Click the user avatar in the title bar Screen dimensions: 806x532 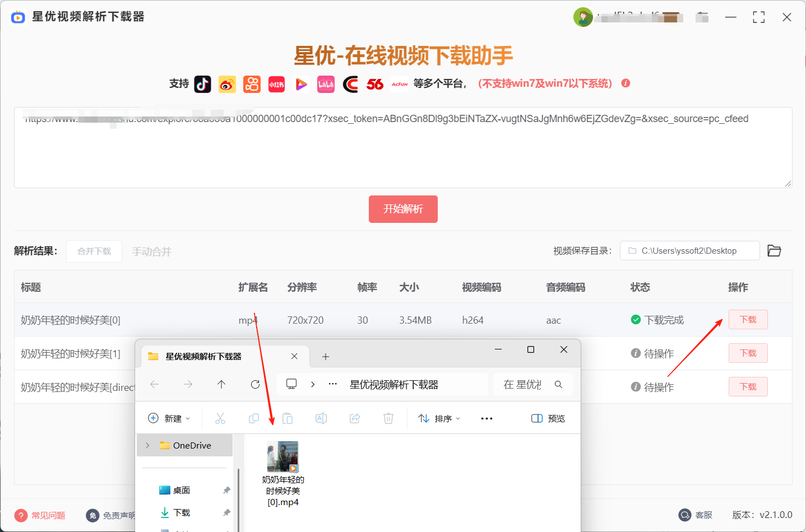[x=583, y=17]
